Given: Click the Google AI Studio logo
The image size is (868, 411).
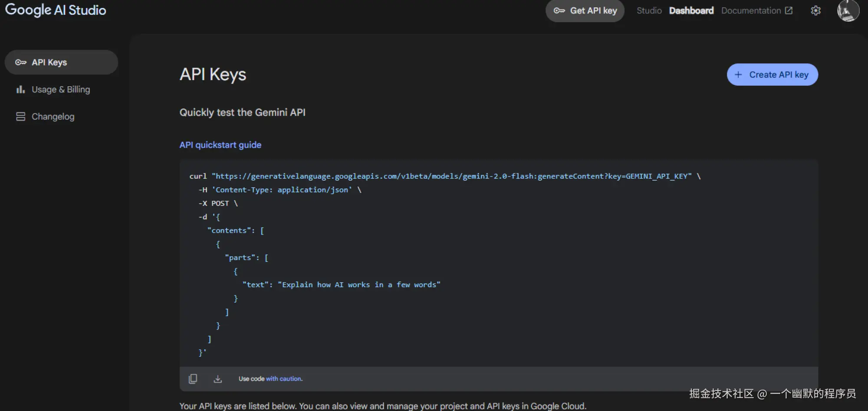Looking at the screenshot, I should coord(55,10).
